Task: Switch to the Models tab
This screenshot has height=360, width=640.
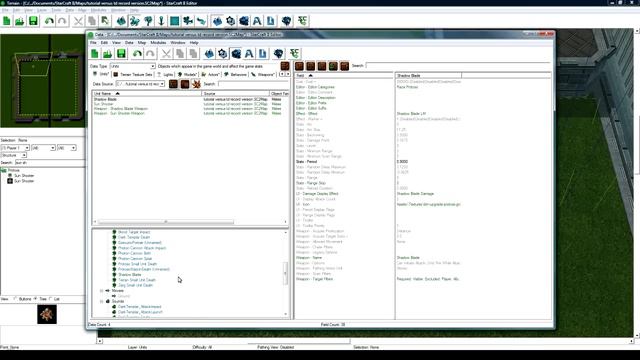Action: click(187, 74)
